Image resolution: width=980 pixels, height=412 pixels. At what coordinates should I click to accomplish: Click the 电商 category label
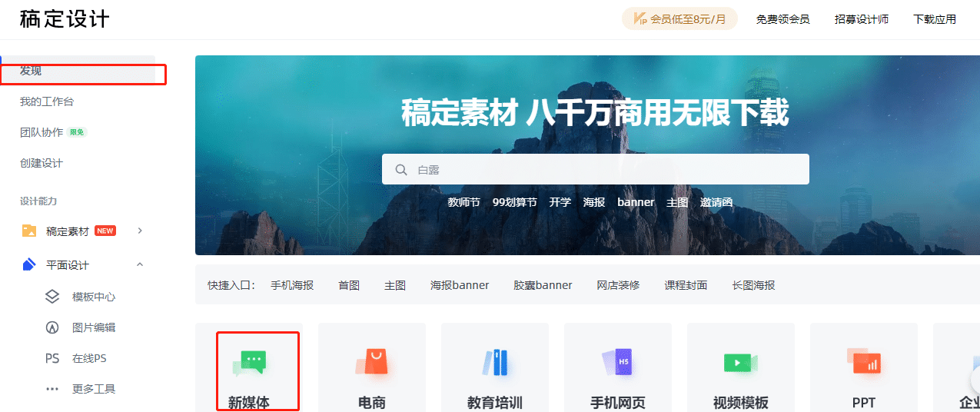372,403
